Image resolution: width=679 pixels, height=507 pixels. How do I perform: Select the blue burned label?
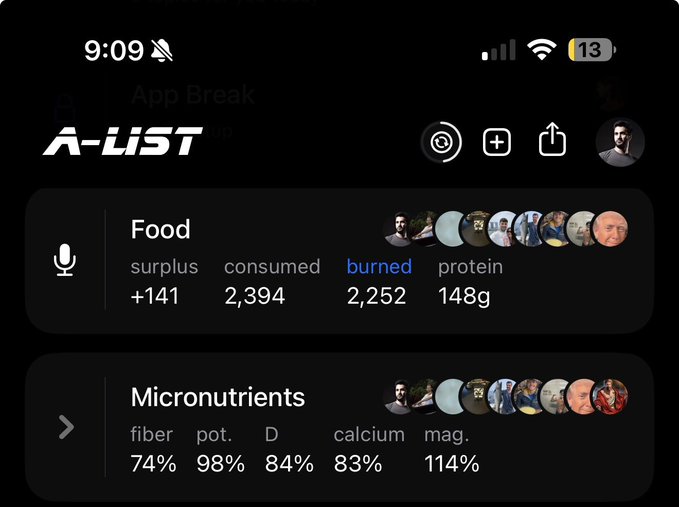(379, 267)
